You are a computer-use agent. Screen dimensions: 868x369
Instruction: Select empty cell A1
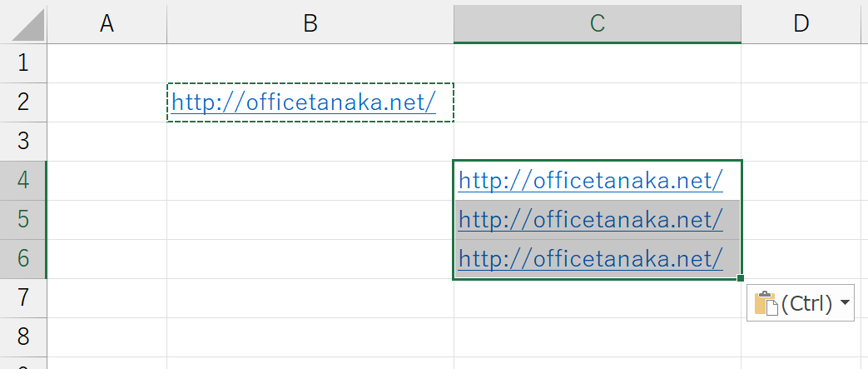click(x=107, y=63)
